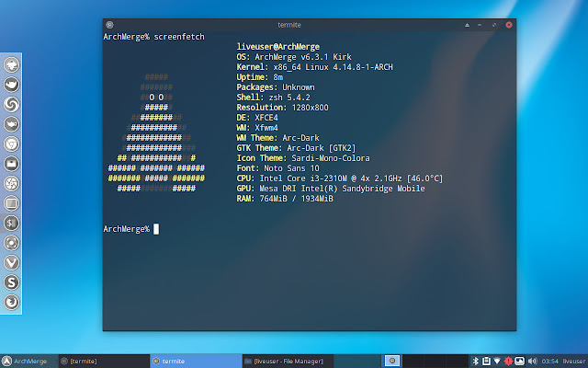
Task: Click the 'DE: XFCE4' line
Action: tap(257, 118)
